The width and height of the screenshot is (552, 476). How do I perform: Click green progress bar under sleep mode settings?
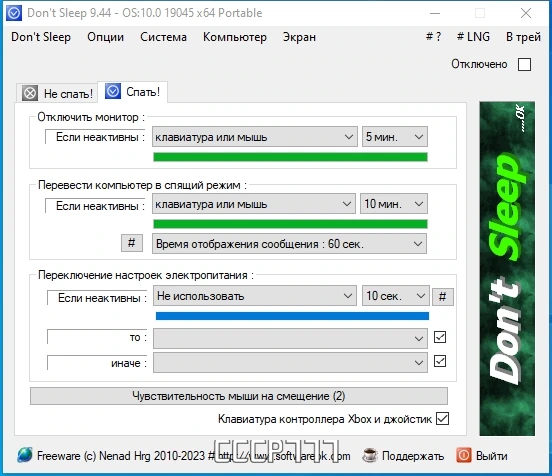[290, 224]
